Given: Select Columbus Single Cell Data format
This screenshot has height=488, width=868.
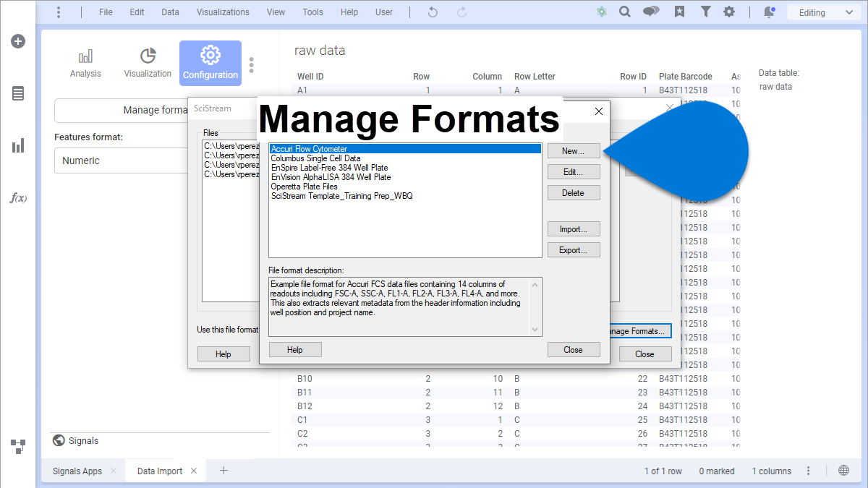Looking at the screenshot, I should pyautogui.click(x=405, y=158).
